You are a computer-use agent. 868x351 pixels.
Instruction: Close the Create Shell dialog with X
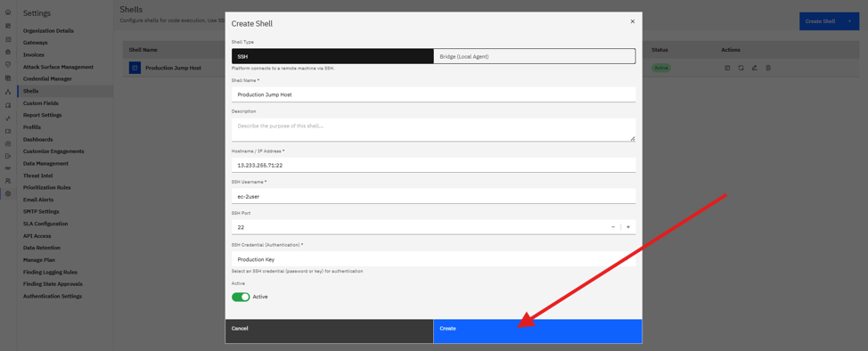click(633, 21)
